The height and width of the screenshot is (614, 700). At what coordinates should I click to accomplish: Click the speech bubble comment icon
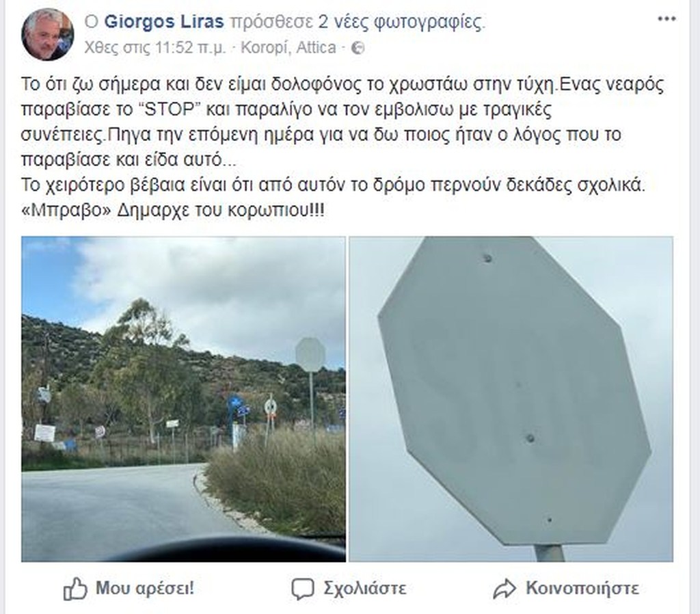(x=303, y=589)
